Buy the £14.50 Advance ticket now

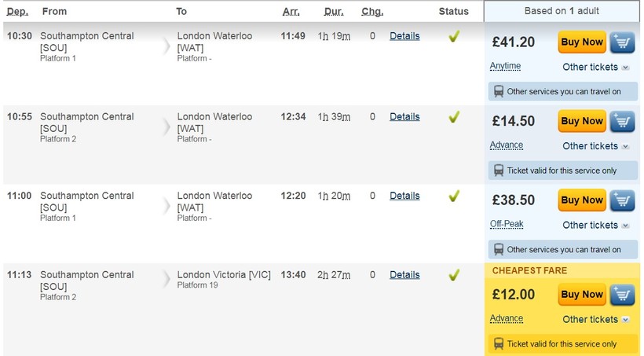tap(582, 121)
